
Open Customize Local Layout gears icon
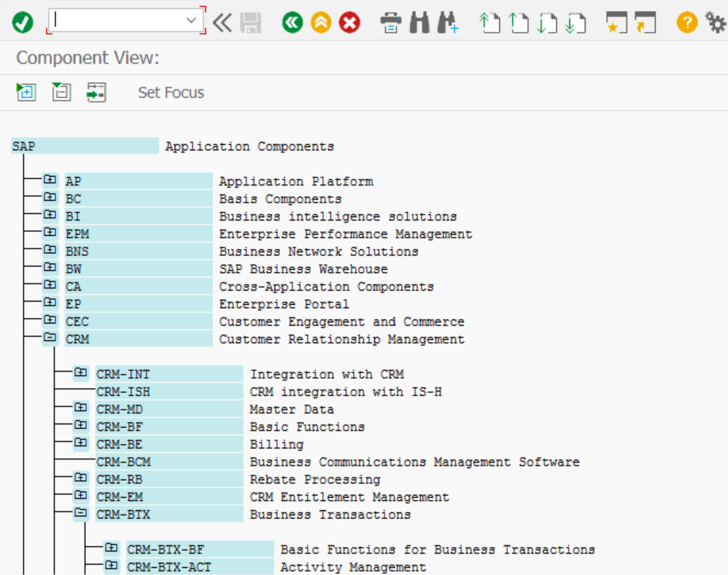coord(716,22)
